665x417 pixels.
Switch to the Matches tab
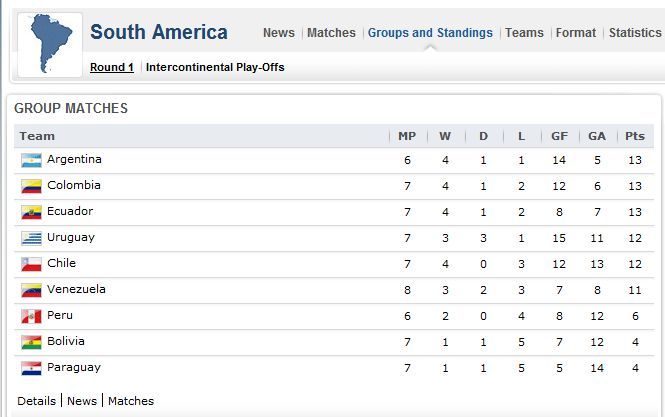click(331, 33)
